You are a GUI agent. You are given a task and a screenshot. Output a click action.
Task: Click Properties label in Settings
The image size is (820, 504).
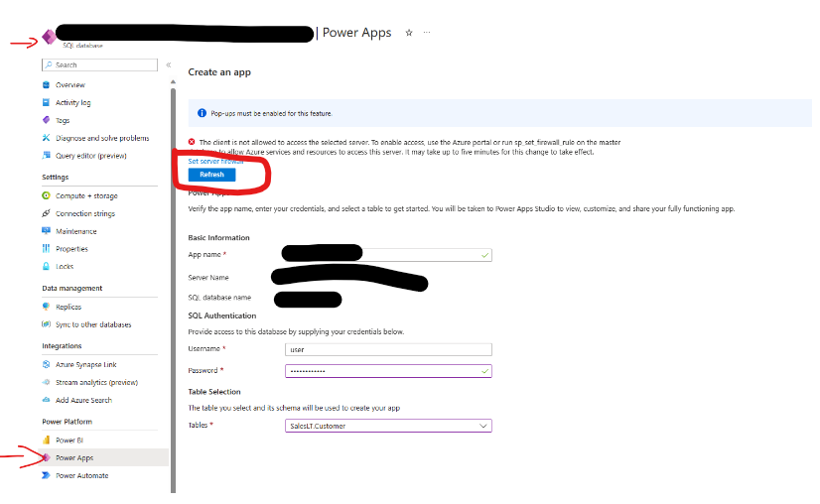click(72, 249)
